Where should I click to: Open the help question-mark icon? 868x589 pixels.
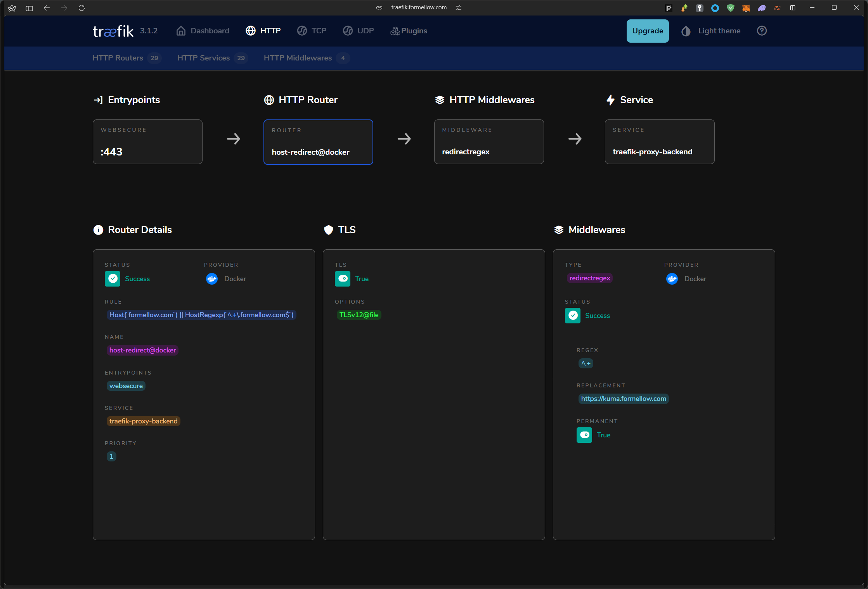(x=762, y=31)
